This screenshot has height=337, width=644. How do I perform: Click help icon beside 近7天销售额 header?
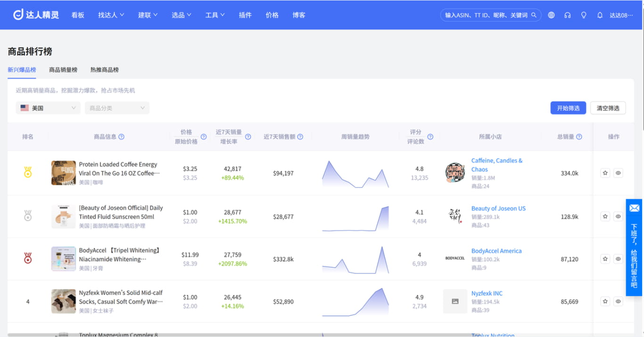(300, 137)
